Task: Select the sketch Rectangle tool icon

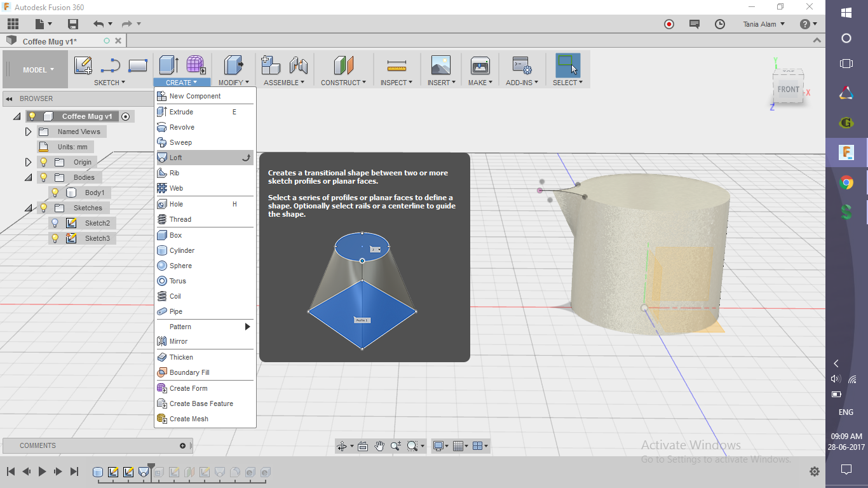Action: pos(138,65)
